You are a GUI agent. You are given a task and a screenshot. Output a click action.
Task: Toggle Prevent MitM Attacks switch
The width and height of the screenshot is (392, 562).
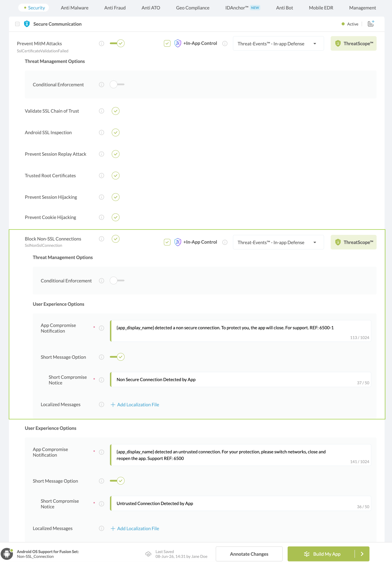pyautogui.click(x=117, y=43)
